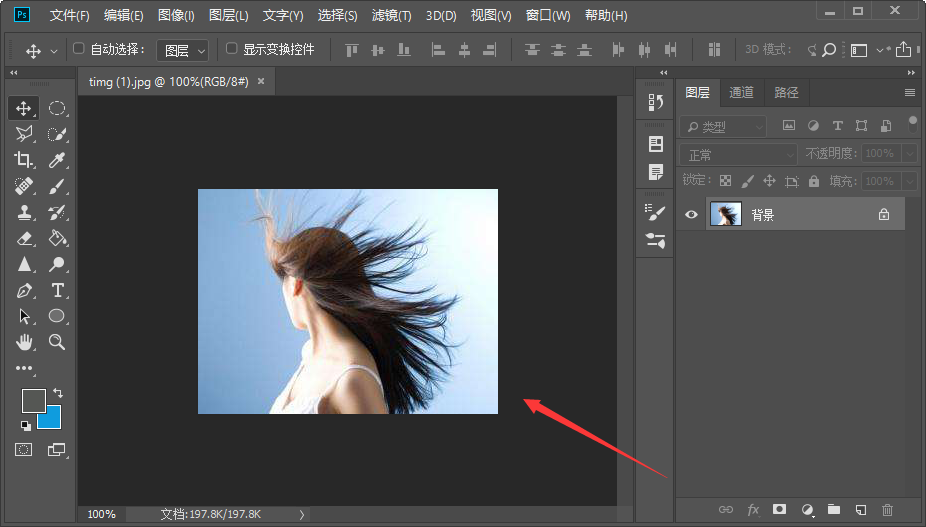Open the Layers panel menu
The height and width of the screenshot is (527, 926).
(910, 92)
